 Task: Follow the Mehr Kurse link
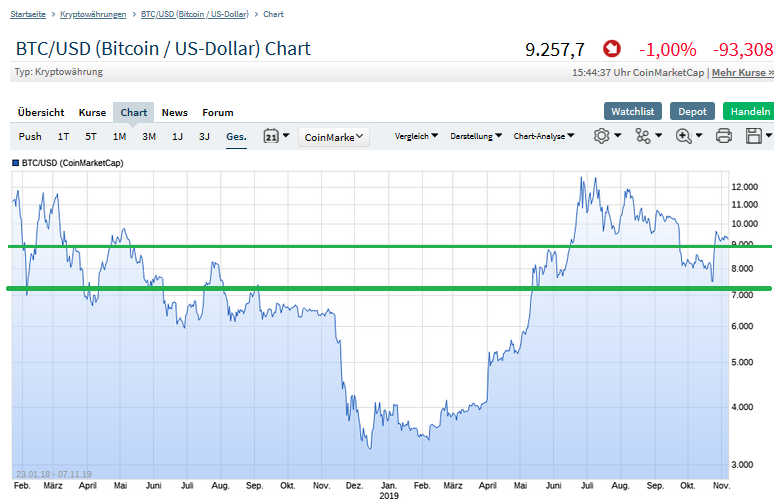[x=742, y=73]
